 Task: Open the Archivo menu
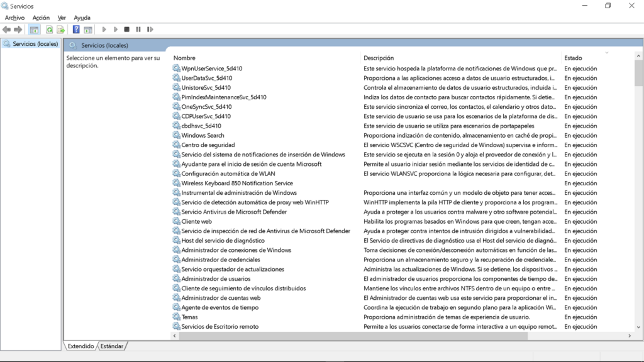tap(15, 18)
